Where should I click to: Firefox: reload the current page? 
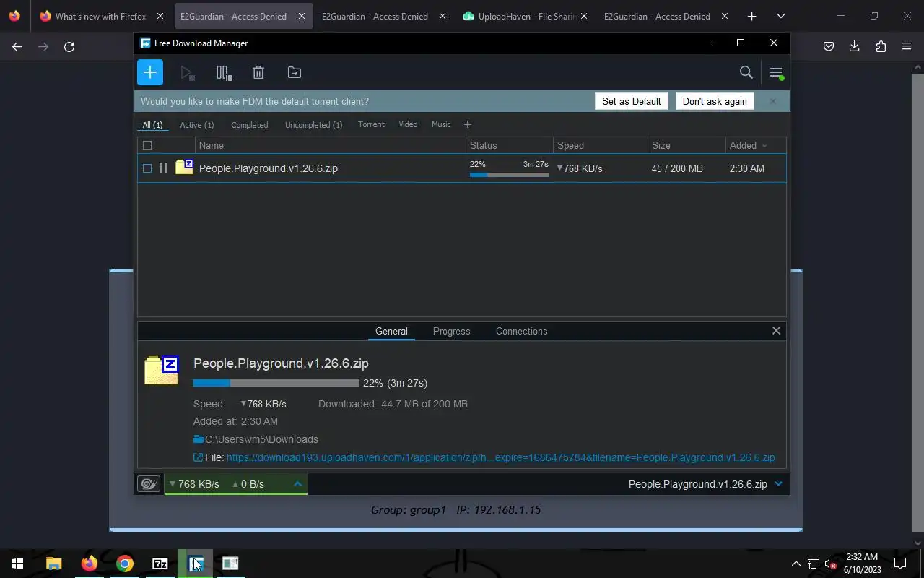coord(69,46)
